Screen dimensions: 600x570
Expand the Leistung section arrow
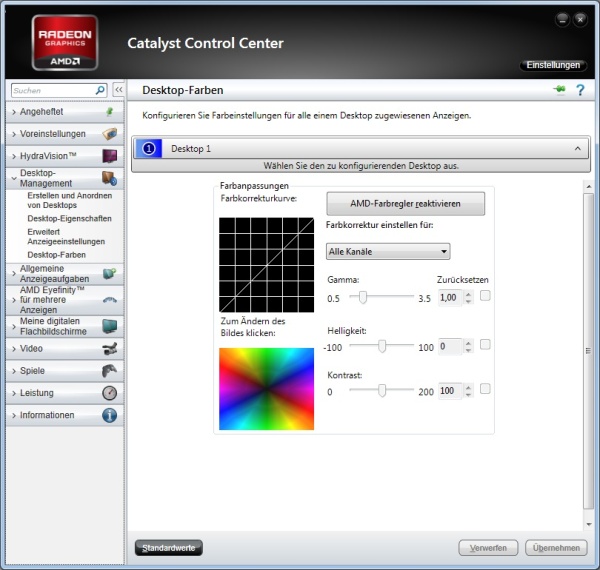tap(14, 393)
